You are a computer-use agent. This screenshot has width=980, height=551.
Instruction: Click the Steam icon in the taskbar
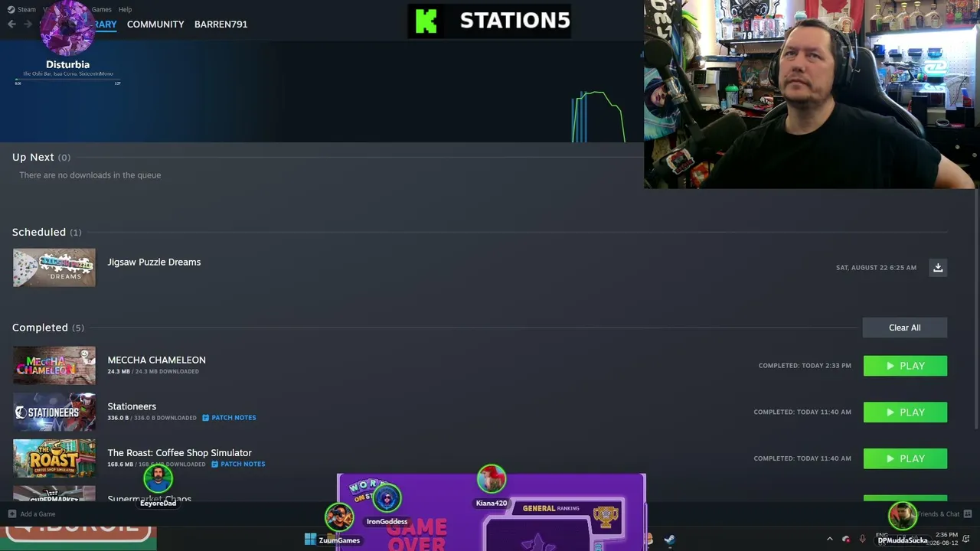pyautogui.click(x=669, y=540)
